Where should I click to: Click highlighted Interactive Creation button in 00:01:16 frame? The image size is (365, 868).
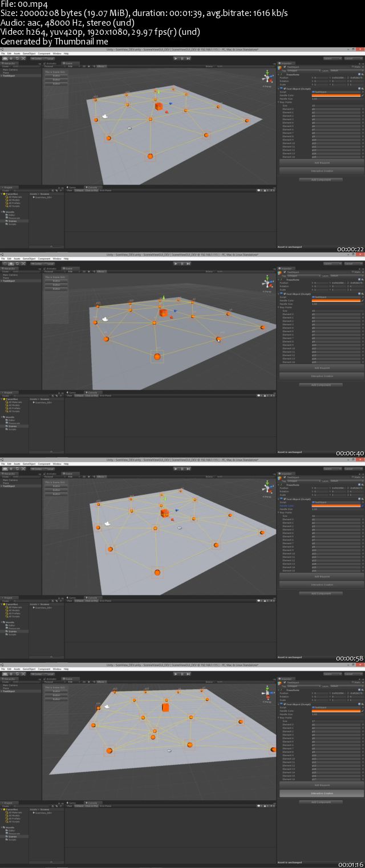322,793
